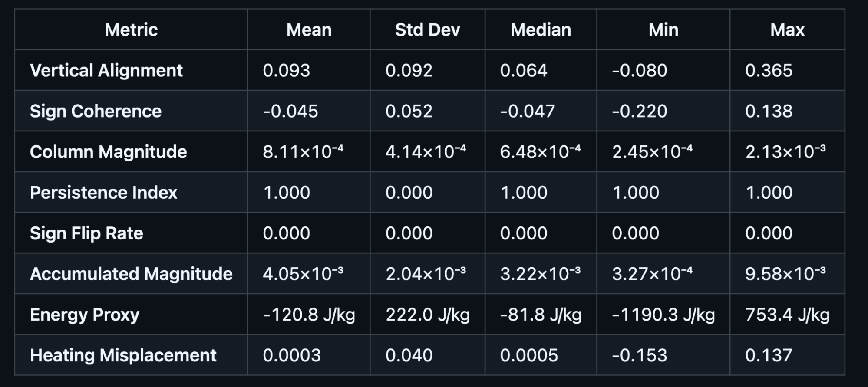Select the Median column header
This screenshot has width=868, height=387.
click(x=541, y=30)
